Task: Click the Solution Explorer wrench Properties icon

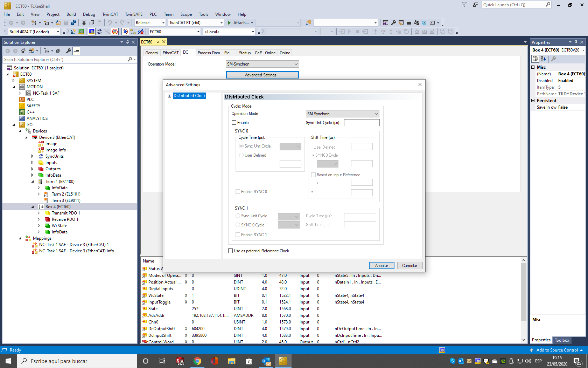Action: tap(69, 51)
